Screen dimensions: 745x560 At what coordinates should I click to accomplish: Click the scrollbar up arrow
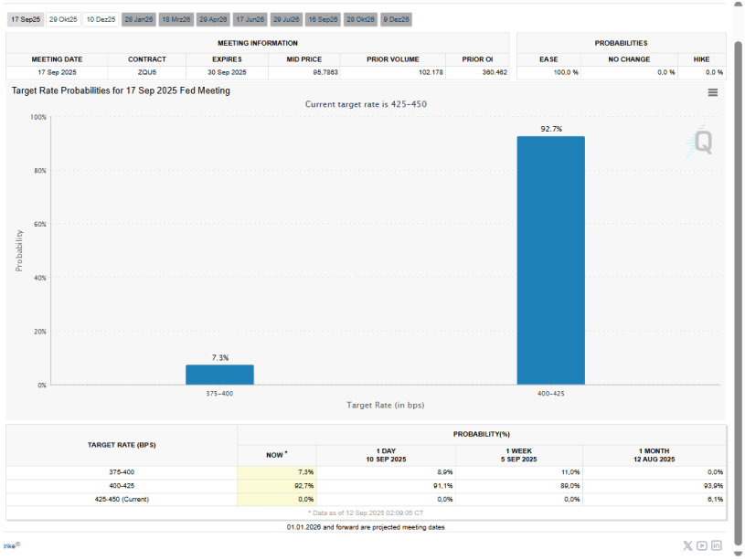coord(738,5)
